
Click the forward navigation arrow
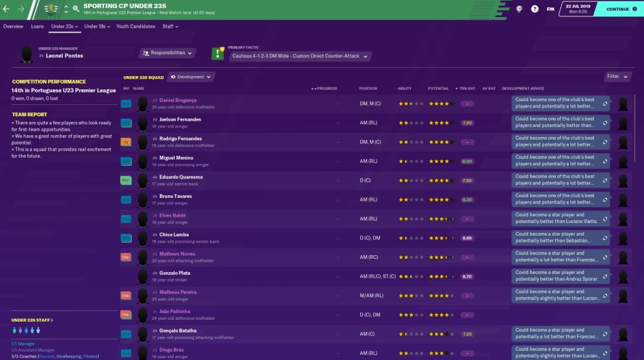click(x=21, y=9)
